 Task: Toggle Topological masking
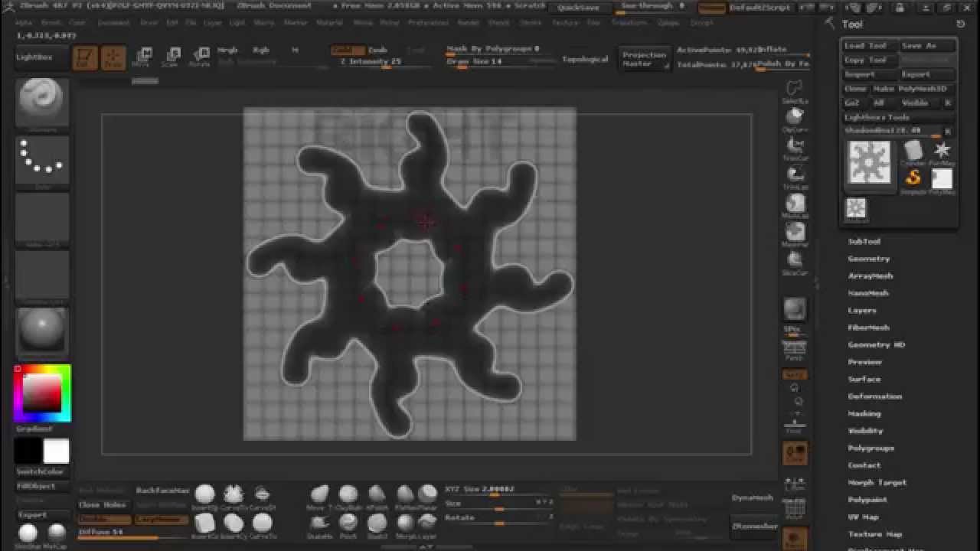586,59
